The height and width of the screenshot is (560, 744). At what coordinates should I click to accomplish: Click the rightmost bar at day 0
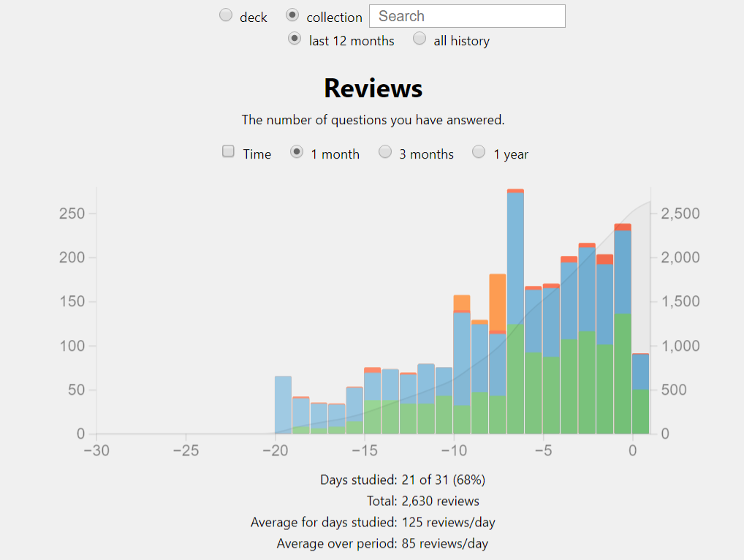(x=640, y=393)
